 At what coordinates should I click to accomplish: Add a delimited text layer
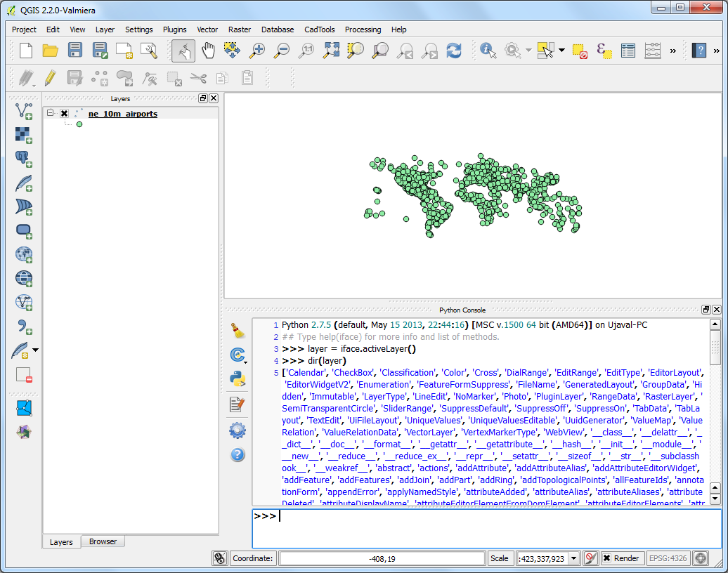(24, 326)
